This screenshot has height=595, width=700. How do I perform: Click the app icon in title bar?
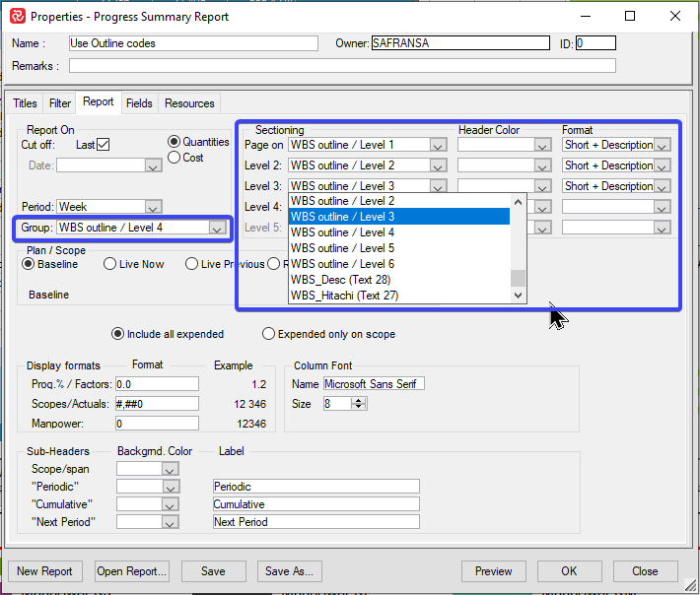tap(17, 16)
